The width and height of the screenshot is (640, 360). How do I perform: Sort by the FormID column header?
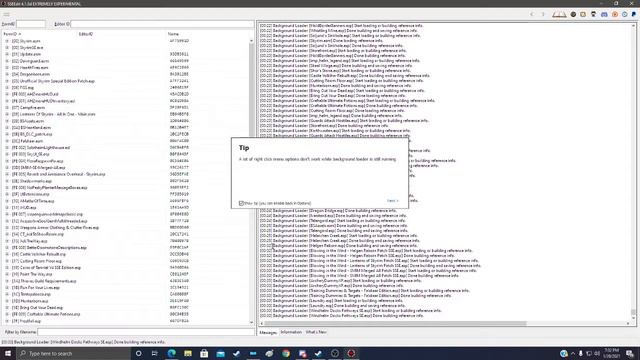[x=39, y=34]
